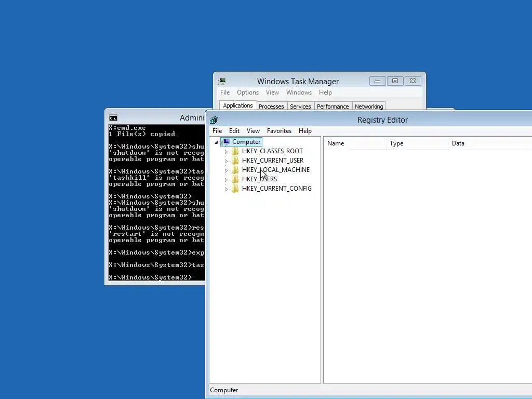Open Task Manager Windows menu
Screen dimensions: 532x399
pyautogui.click(x=299, y=92)
